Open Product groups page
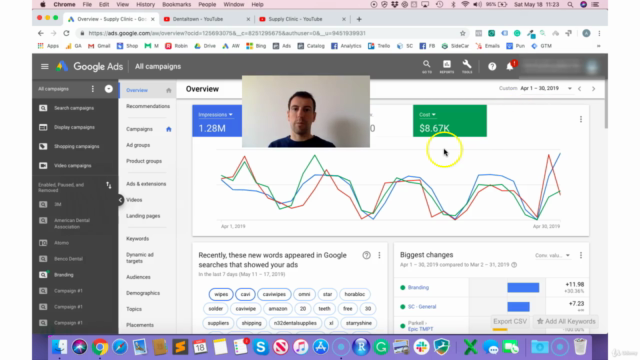Image resolution: width=640 pixels, height=360 pixels. tap(144, 161)
